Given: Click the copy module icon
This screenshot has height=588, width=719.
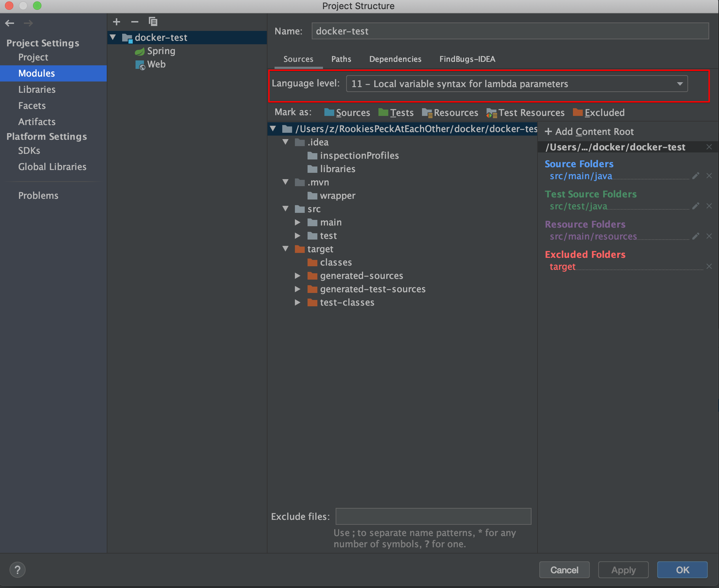Looking at the screenshot, I should pos(153,22).
